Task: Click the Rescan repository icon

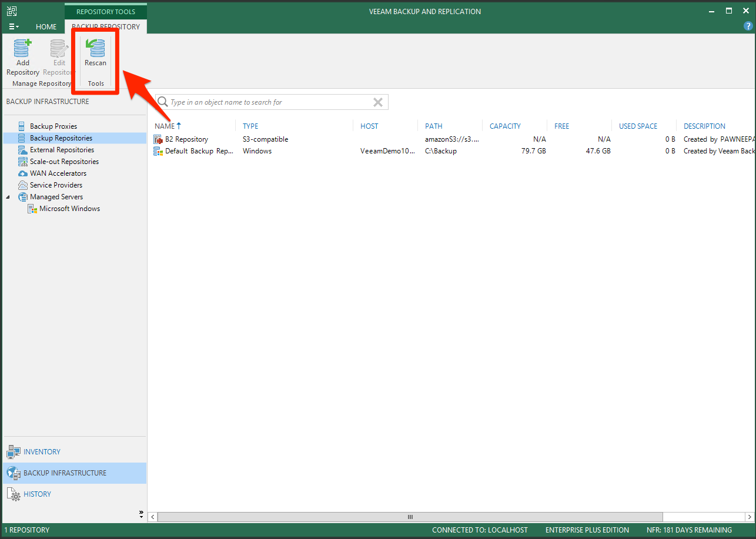Action: click(x=95, y=48)
